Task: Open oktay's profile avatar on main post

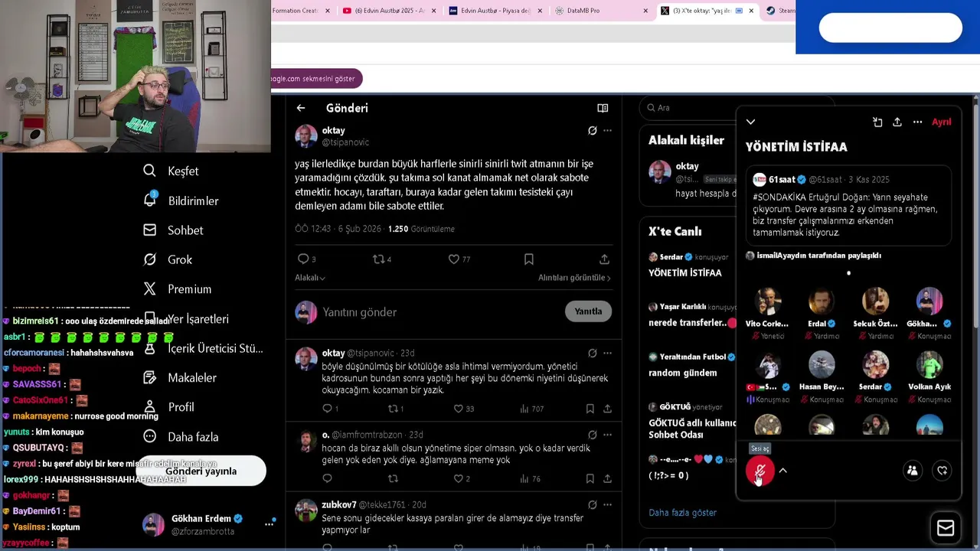Action: click(306, 136)
